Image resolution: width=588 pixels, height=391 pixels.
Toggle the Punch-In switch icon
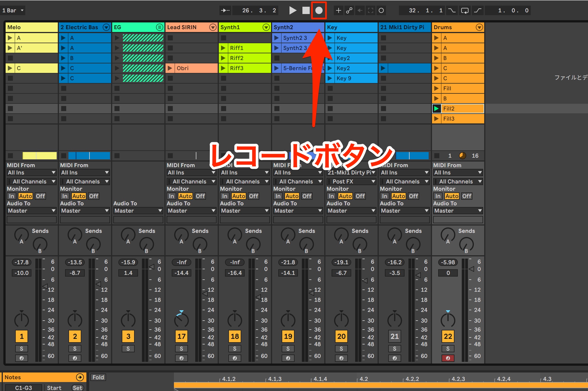coord(452,10)
